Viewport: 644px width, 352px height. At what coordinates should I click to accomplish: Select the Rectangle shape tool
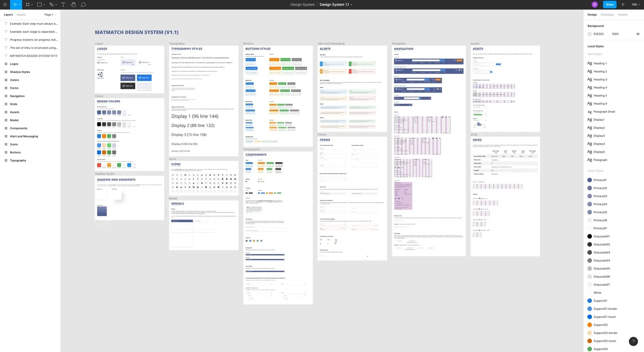[x=39, y=4]
